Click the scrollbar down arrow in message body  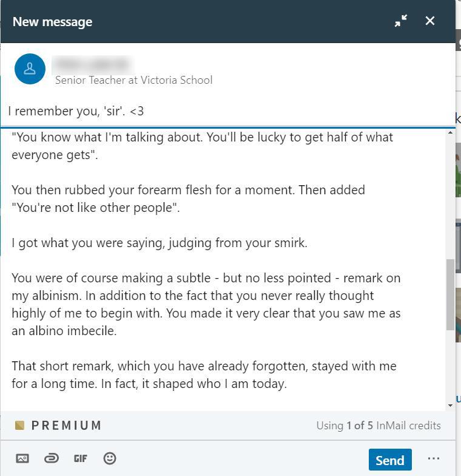point(450,406)
